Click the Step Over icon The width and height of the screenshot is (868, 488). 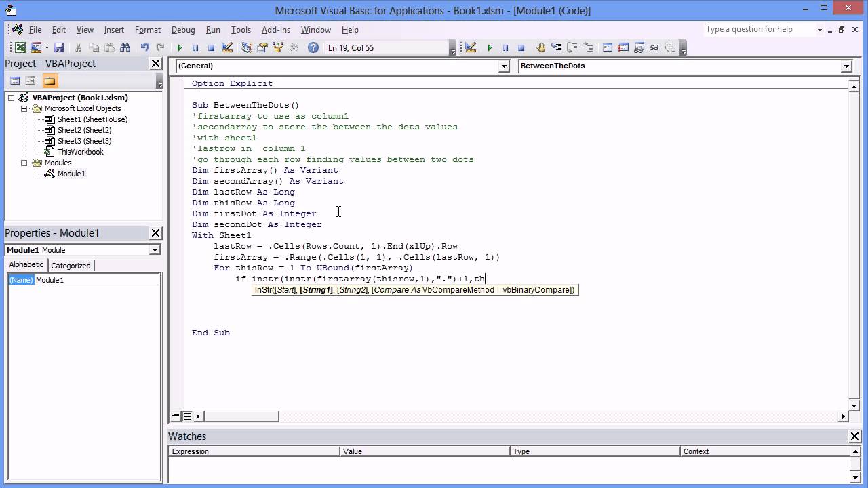click(x=572, y=47)
